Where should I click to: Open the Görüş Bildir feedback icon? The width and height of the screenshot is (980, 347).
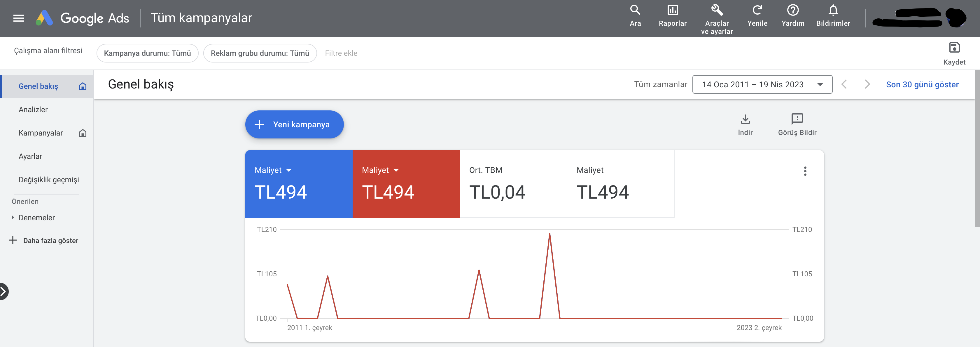tap(797, 119)
